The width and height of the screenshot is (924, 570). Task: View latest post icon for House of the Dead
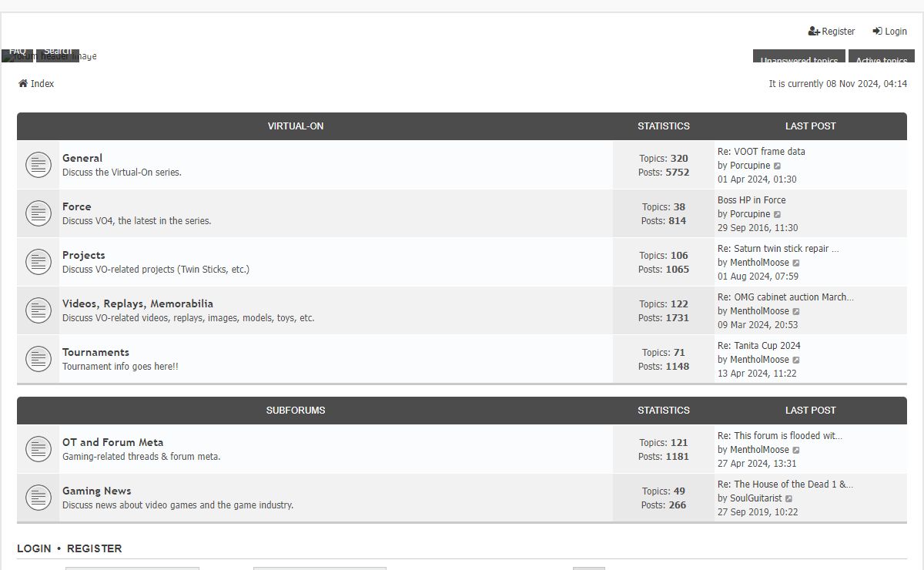[789, 498]
